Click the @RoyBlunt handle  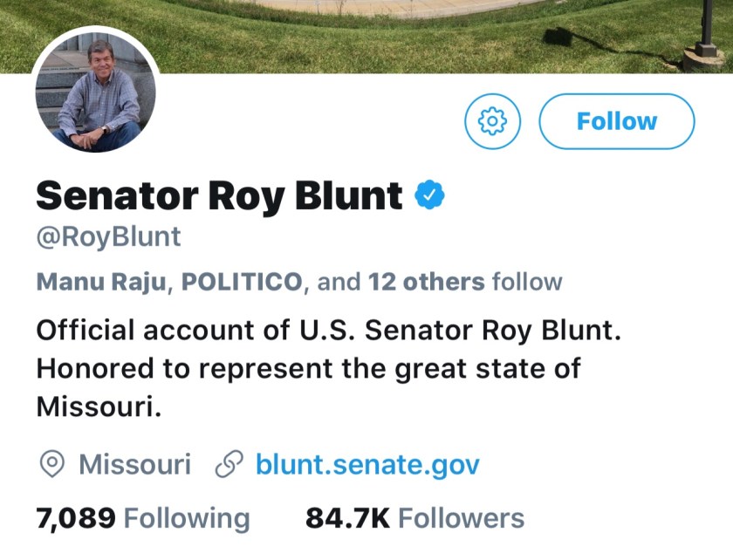coord(109,236)
